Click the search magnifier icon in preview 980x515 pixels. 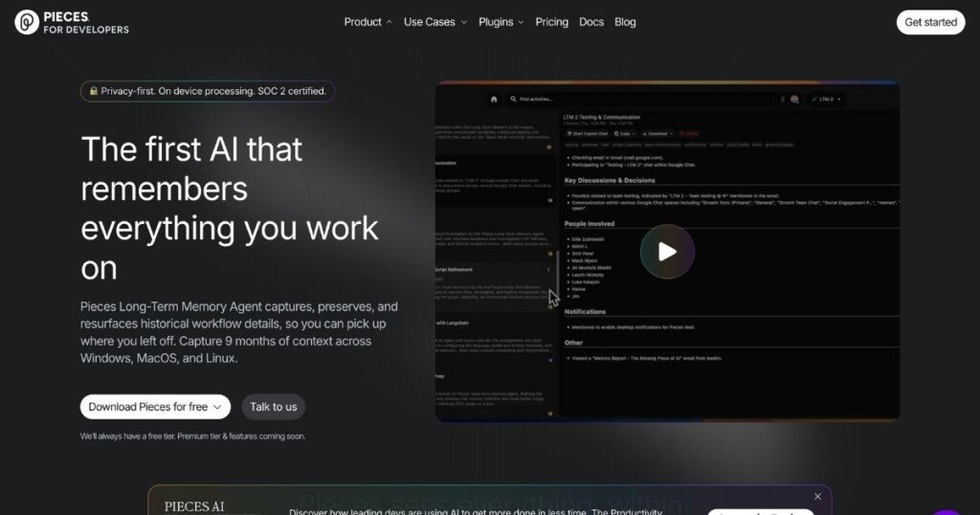(513, 99)
